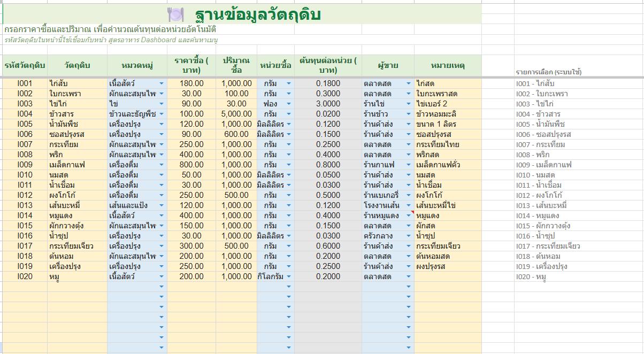This screenshot has height=354, width=644.
Task: Select price cell 800.00 for เมล็ดกาแฟ
Action: click(191, 165)
